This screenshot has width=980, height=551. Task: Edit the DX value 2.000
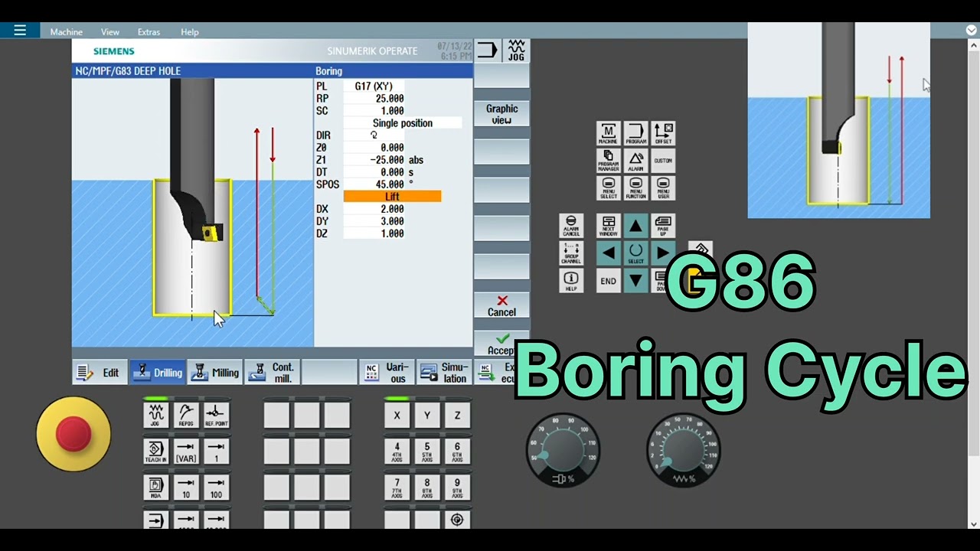pos(374,209)
